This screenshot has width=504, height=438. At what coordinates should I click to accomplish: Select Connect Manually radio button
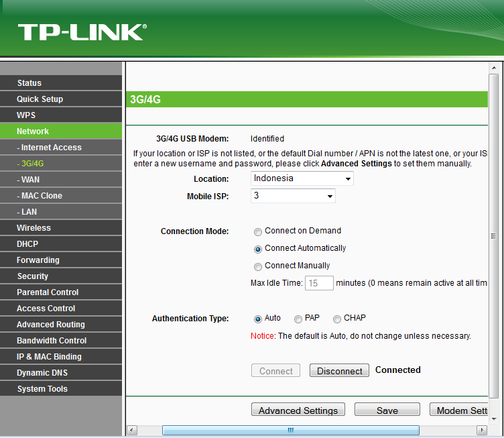pyautogui.click(x=258, y=266)
